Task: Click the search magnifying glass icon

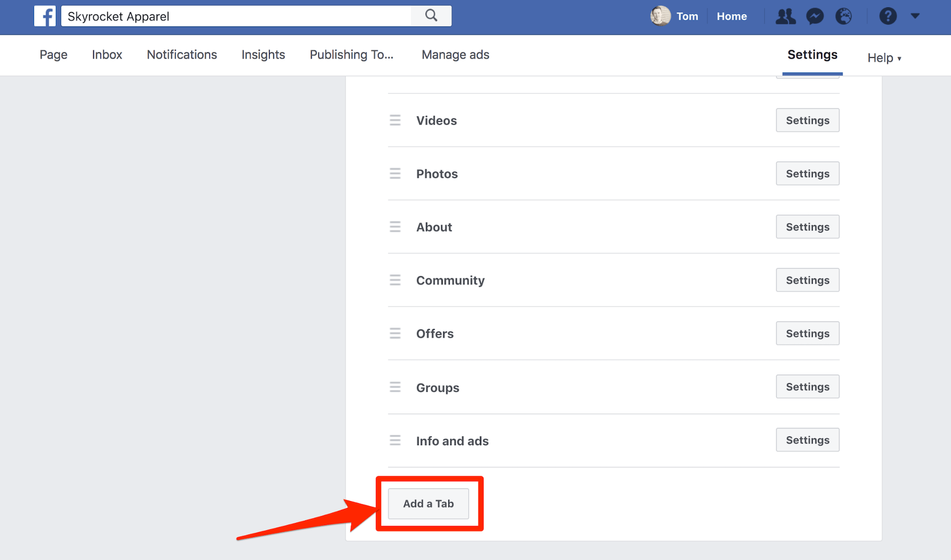Action: (x=431, y=16)
